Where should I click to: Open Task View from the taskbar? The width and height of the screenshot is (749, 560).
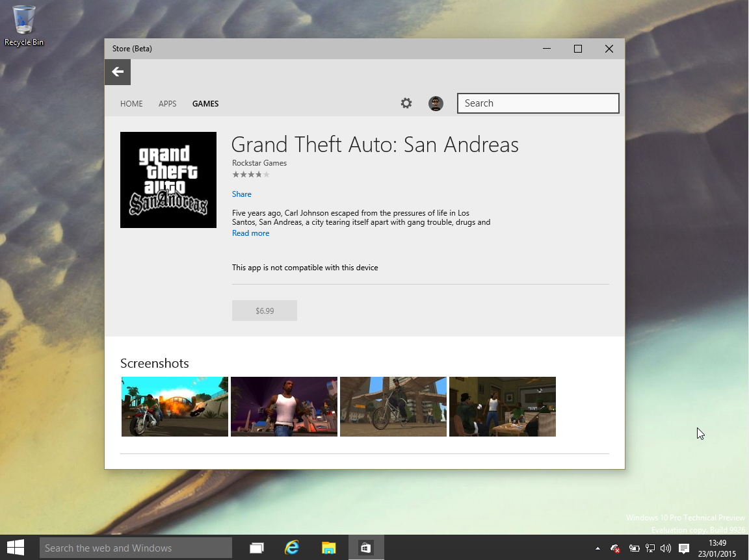pos(256,548)
